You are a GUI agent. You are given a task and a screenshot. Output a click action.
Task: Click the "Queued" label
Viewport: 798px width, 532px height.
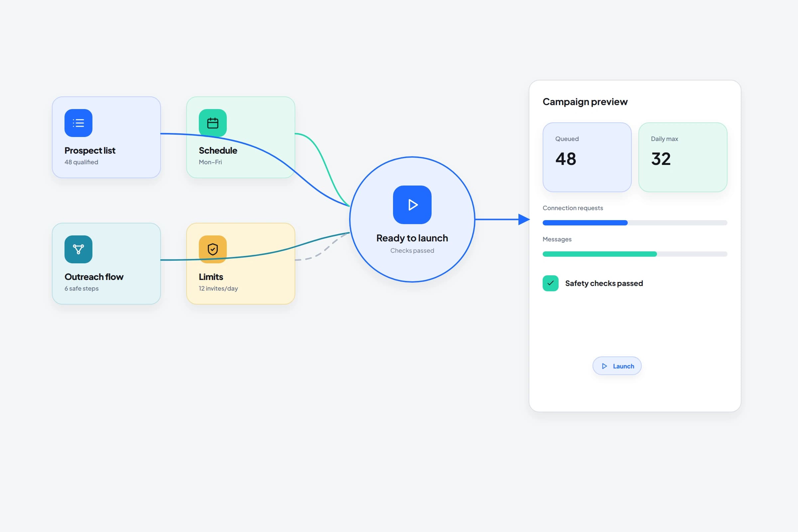tap(567, 139)
